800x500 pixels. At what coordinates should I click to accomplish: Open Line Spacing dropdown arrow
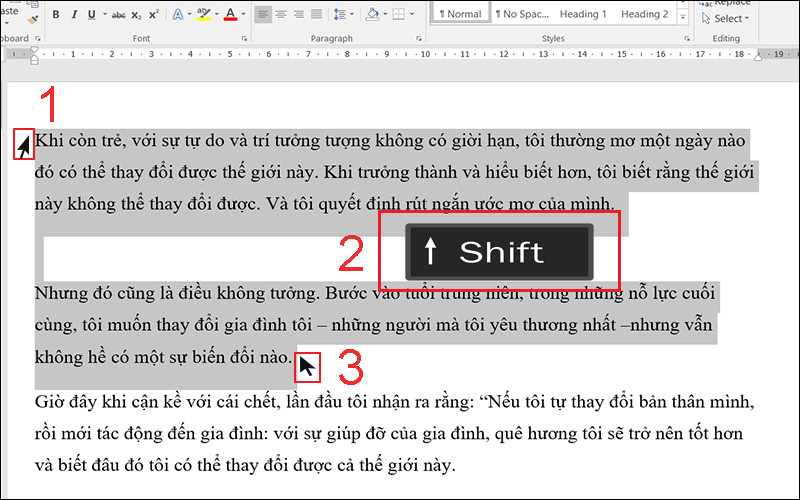click(x=352, y=14)
